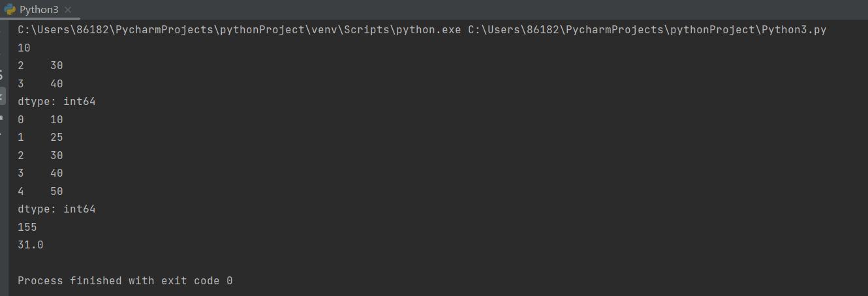868x296 pixels.
Task: Click the output row '0    10'
Action: 40,120
